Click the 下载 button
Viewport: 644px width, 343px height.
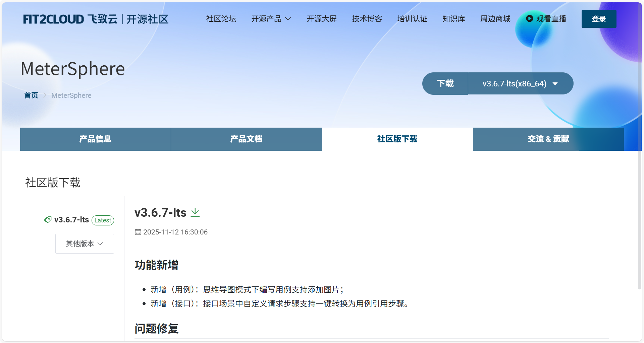(445, 83)
